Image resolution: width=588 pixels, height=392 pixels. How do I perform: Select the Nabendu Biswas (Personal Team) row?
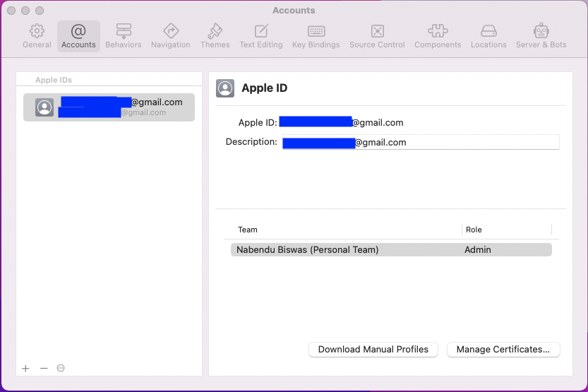(x=391, y=250)
